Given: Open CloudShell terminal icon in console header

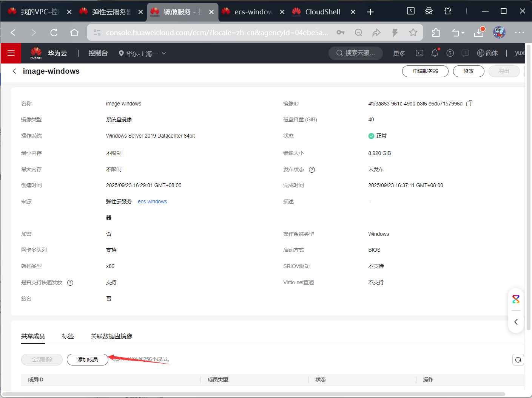Looking at the screenshot, I should point(419,53).
